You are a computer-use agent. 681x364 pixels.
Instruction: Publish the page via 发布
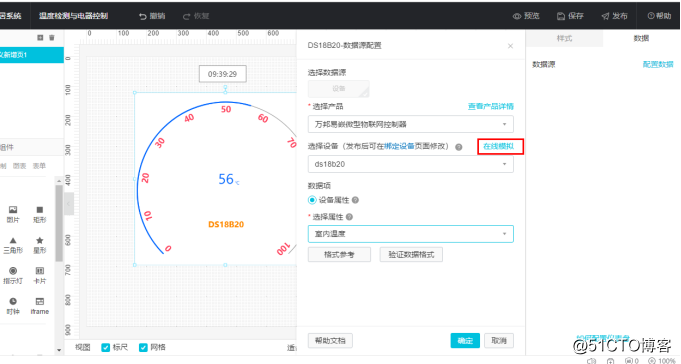click(615, 16)
